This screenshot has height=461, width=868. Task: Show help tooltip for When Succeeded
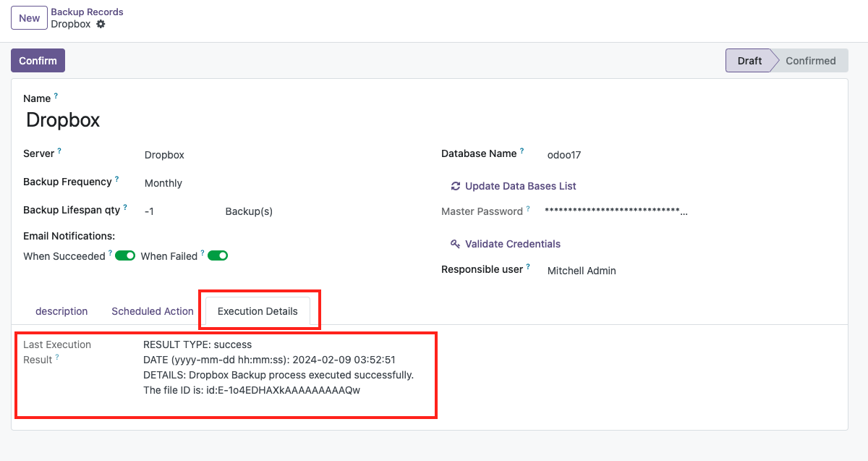pos(111,253)
